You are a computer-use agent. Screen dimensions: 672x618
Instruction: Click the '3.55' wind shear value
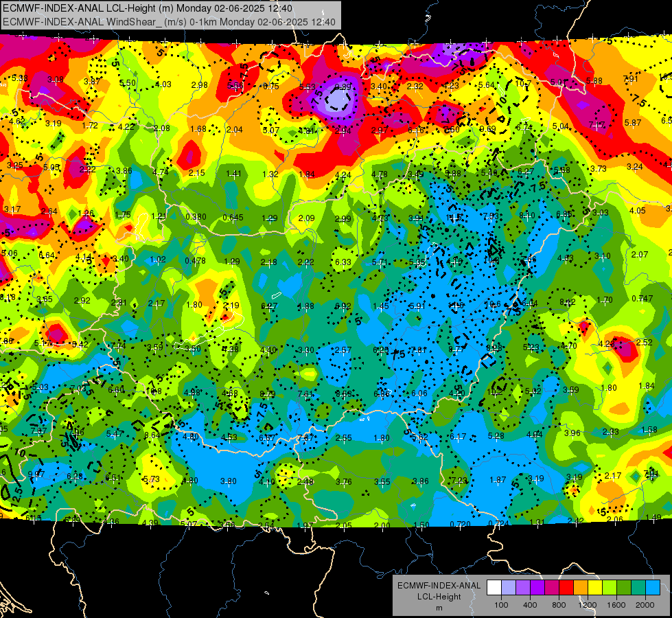click(x=382, y=482)
